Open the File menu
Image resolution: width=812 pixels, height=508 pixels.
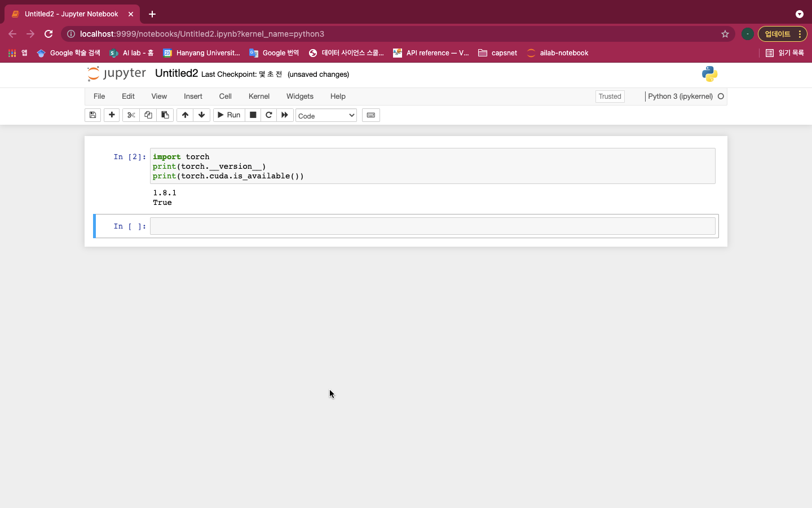[x=99, y=97]
